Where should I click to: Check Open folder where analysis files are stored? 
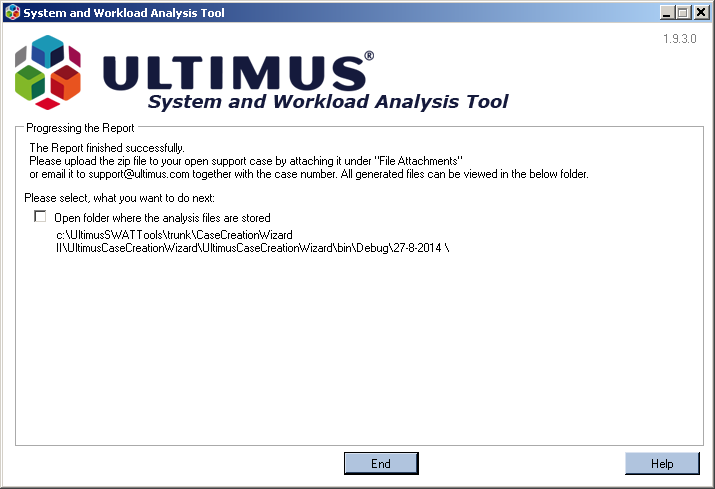[x=40, y=217]
